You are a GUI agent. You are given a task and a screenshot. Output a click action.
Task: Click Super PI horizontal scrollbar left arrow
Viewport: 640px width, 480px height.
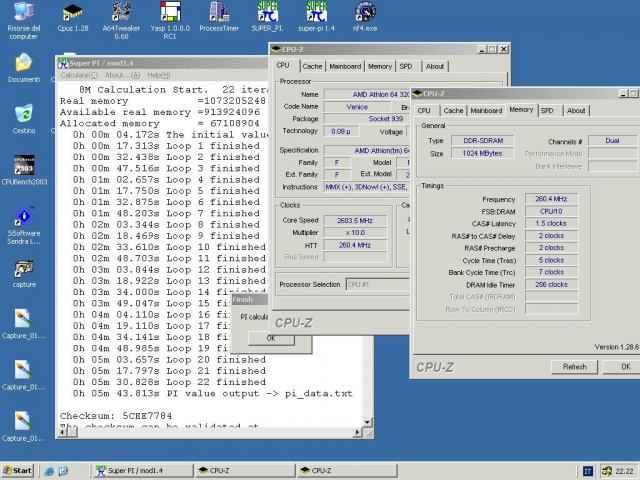[62, 432]
